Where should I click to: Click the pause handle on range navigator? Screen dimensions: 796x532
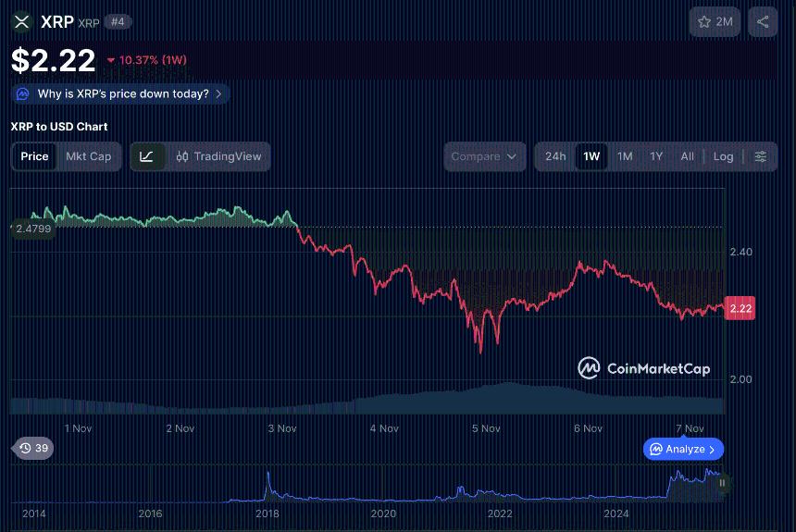(722, 483)
